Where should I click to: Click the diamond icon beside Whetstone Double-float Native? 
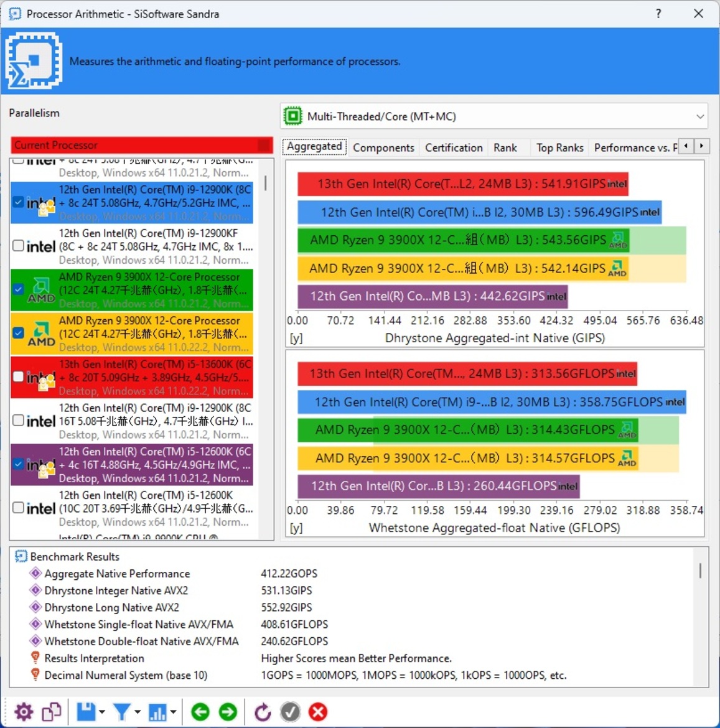tap(35, 641)
